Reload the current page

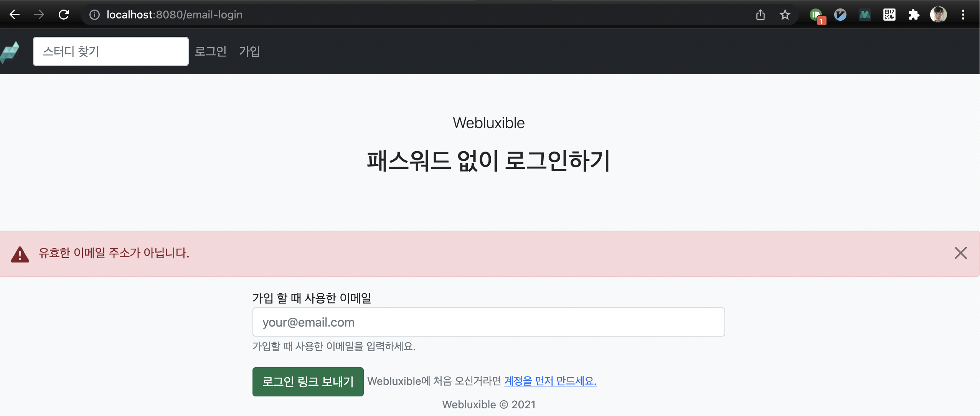click(x=64, y=15)
